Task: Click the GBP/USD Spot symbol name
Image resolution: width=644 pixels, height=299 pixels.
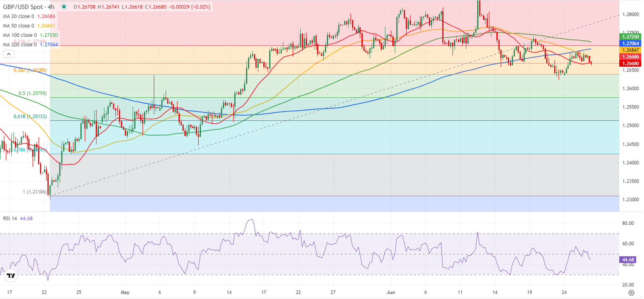Action: [x=23, y=7]
